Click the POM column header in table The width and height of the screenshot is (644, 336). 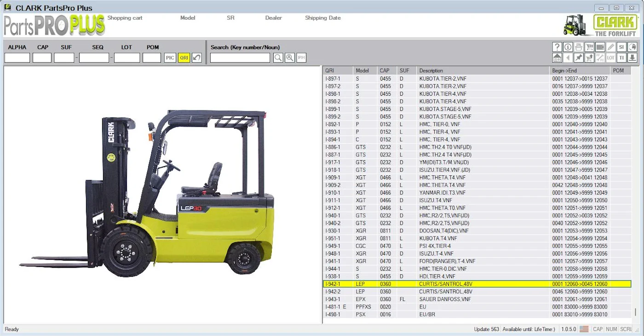pos(621,70)
